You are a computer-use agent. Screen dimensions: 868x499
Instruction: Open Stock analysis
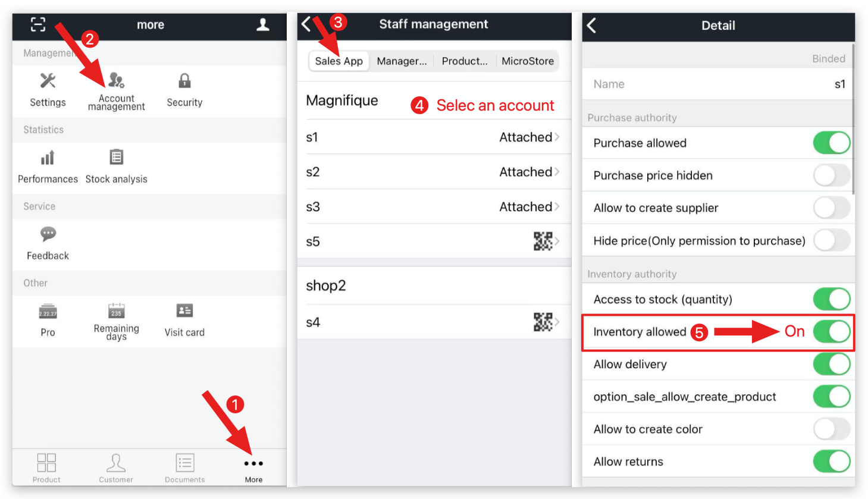[x=116, y=167]
